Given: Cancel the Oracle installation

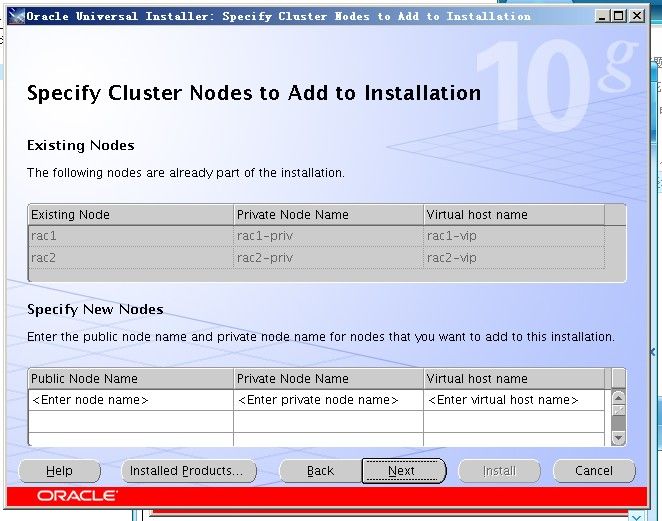Looking at the screenshot, I should click(594, 471).
